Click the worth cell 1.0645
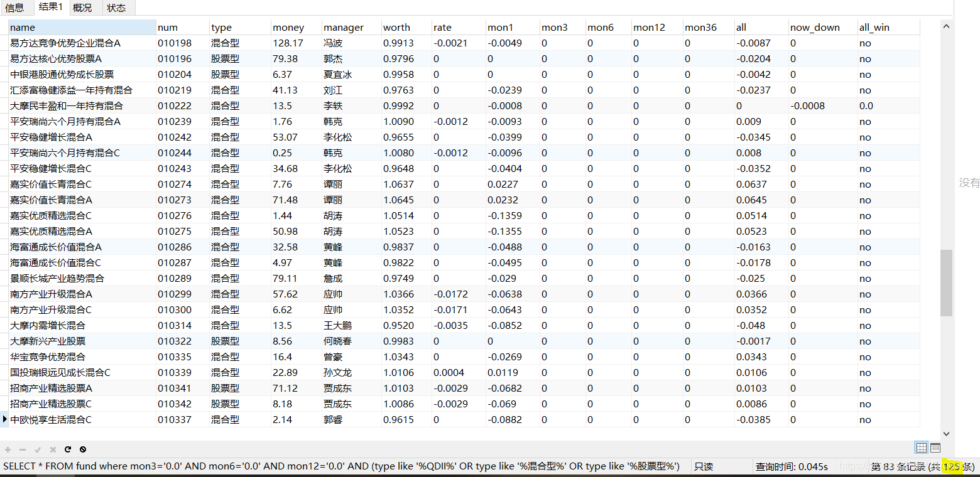 pos(406,200)
